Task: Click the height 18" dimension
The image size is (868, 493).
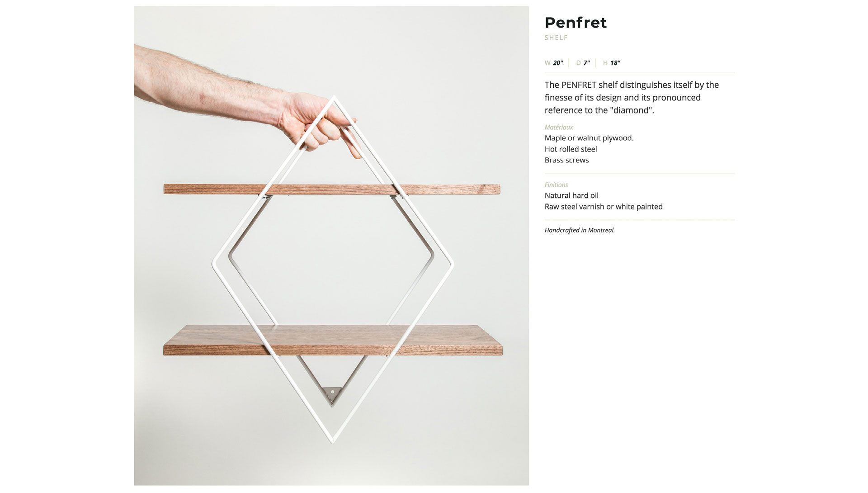Action: pos(612,63)
